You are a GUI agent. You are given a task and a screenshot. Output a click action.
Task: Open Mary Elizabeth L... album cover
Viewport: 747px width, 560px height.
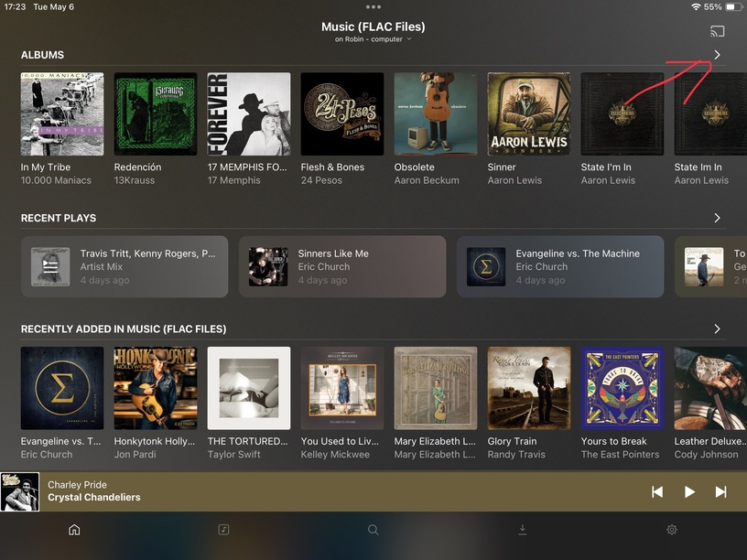pos(436,388)
